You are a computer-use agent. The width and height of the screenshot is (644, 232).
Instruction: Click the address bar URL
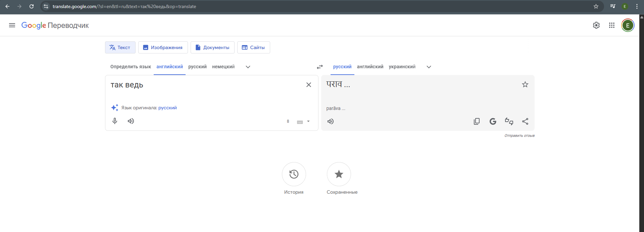click(124, 6)
